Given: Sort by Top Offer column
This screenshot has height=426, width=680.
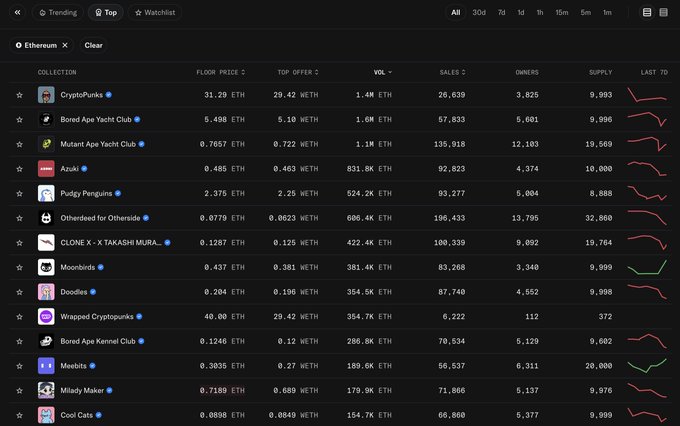Looking at the screenshot, I should (x=298, y=72).
